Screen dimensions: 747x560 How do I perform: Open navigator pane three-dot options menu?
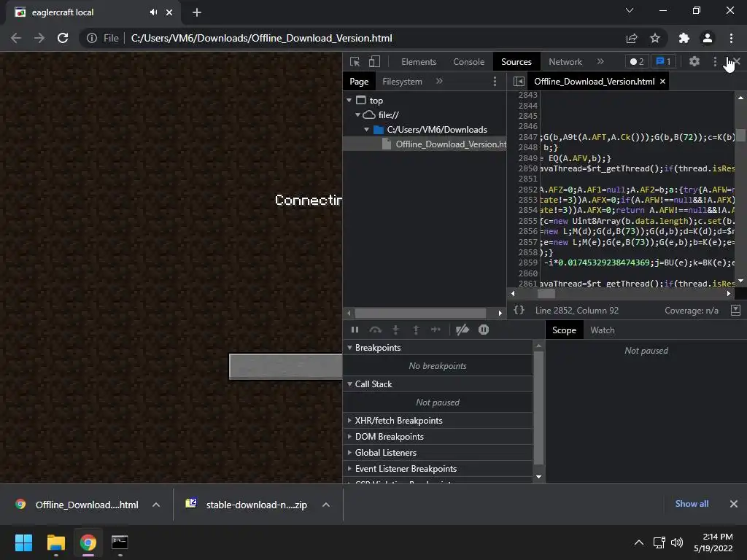click(495, 82)
